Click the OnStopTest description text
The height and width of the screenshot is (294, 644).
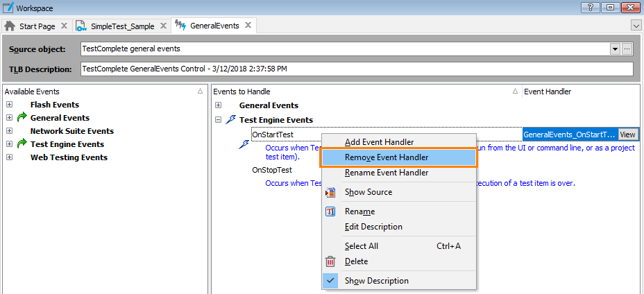click(420, 183)
